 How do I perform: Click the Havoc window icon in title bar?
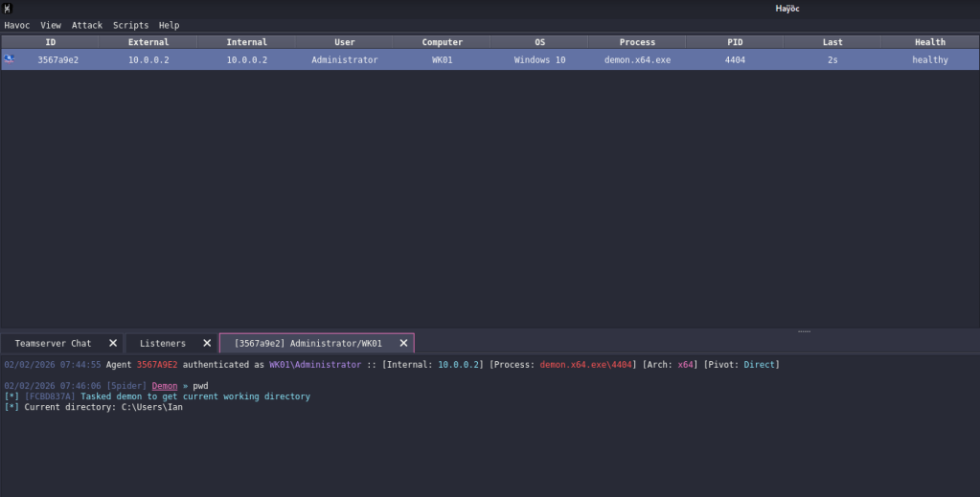pyautogui.click(x=8, y=9)
